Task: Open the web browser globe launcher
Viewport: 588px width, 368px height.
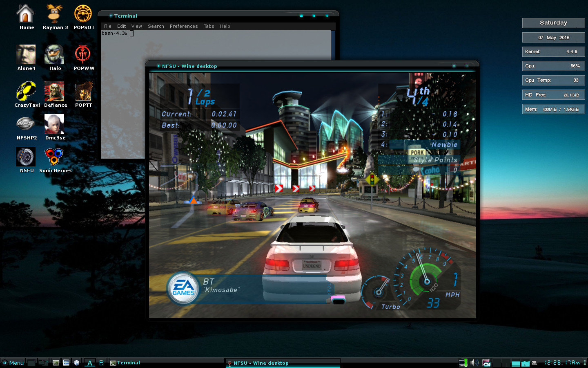Action: [x=76, y=363]
